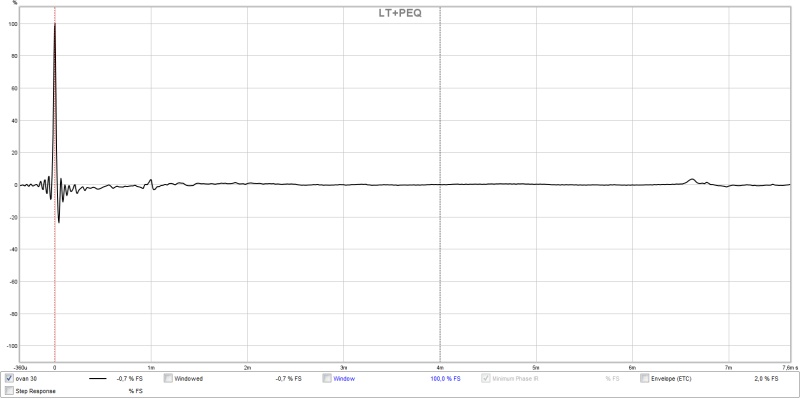Click the LT+PEQ graph title
Screen dimensions: 800x399
click(x=400, y=14)
